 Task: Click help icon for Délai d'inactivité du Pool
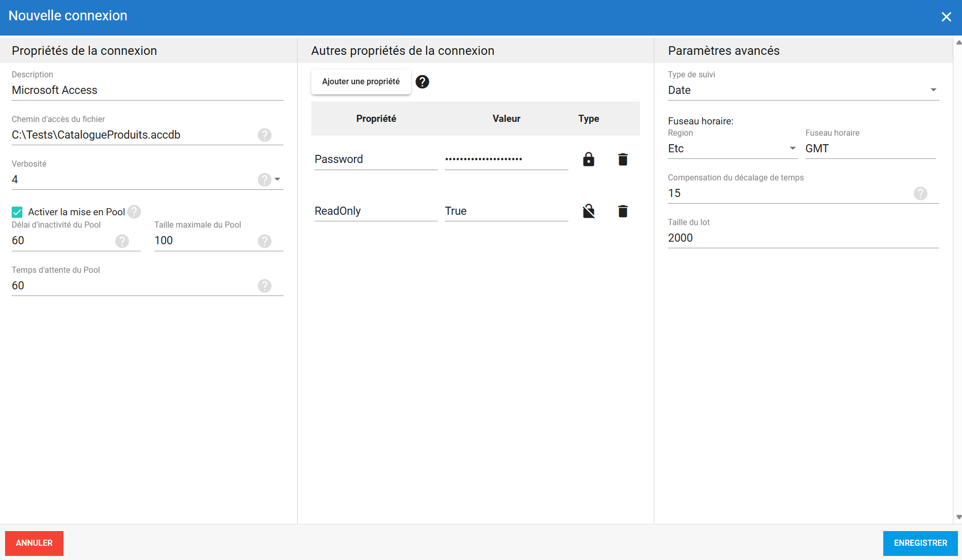pos(122,241)
